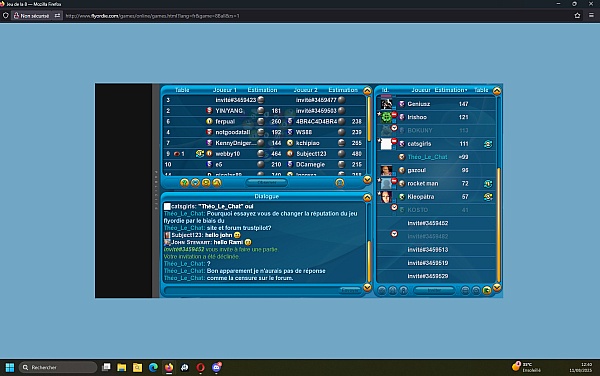Toggle the red block icon beside catsgirls
The width and height of the screenshot is (600, 376).
point(394,141)
